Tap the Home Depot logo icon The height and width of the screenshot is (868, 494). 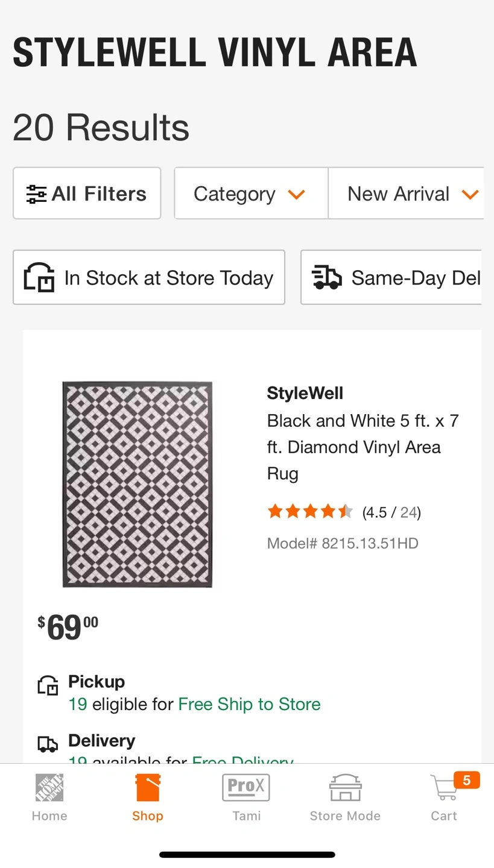(49, 787)
